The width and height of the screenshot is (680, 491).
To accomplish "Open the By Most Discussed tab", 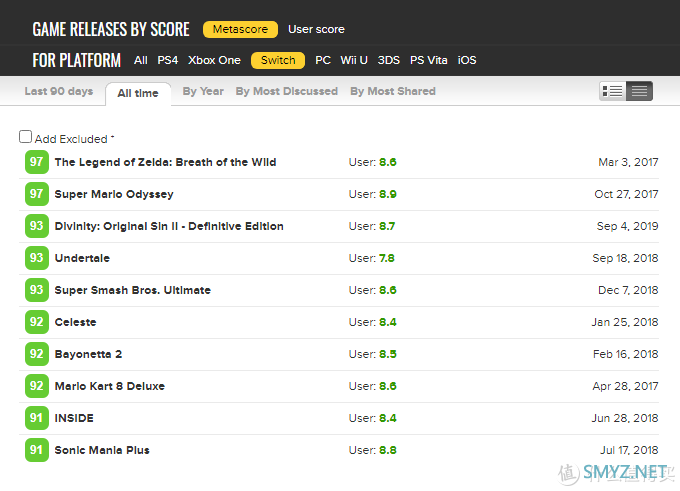I will tap(287, 91).
